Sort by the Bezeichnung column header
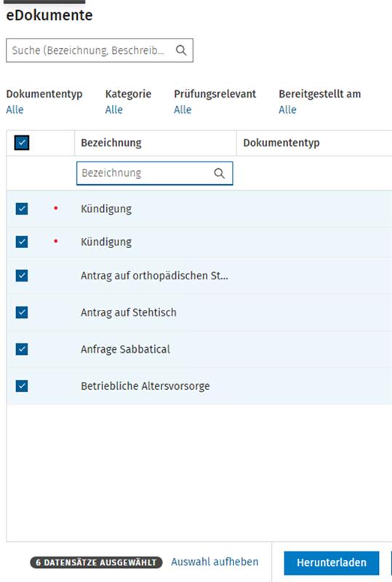This screenshot has width=392, height=582. [111, 143]
